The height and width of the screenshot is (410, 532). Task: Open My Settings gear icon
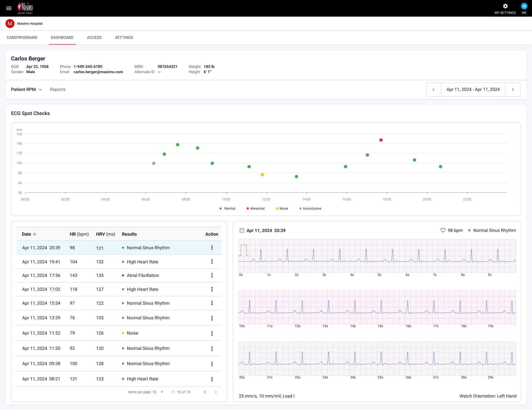505,6
